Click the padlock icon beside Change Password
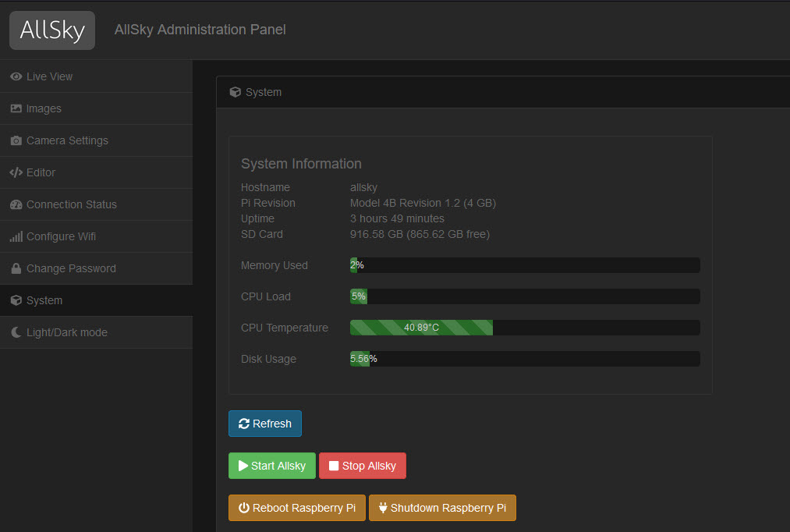 16,268
